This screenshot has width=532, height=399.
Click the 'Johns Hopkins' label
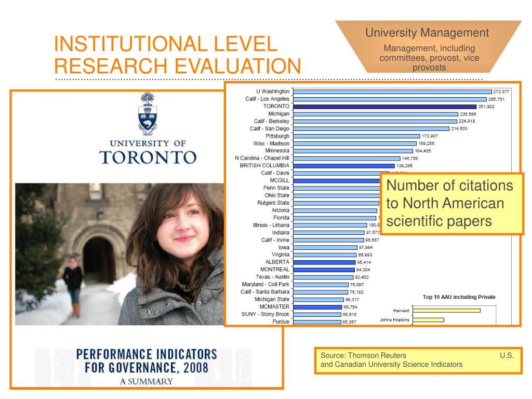pyautogui.click(x=394, y=320)
